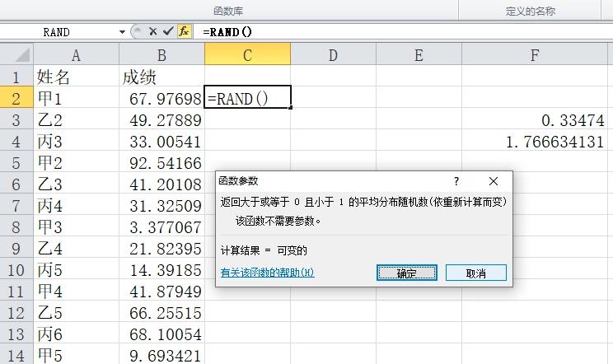
Task: Select row 5 header
Action: coord(16,163)
